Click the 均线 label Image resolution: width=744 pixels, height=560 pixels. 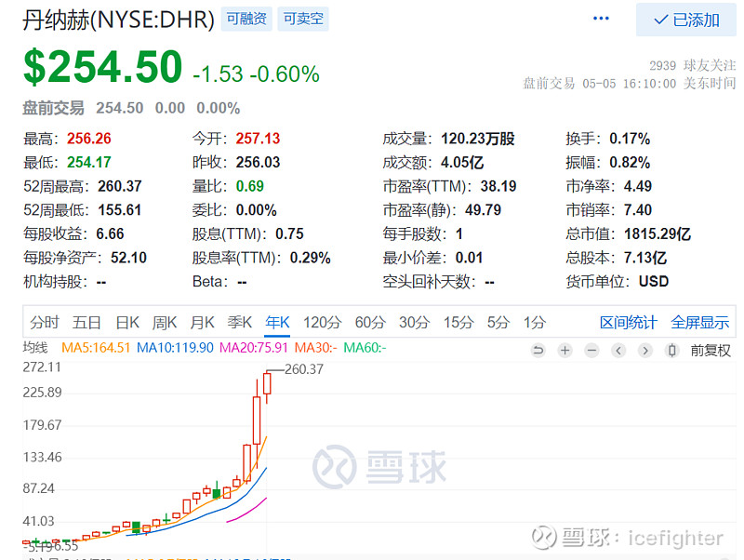(x=35, y=348)
